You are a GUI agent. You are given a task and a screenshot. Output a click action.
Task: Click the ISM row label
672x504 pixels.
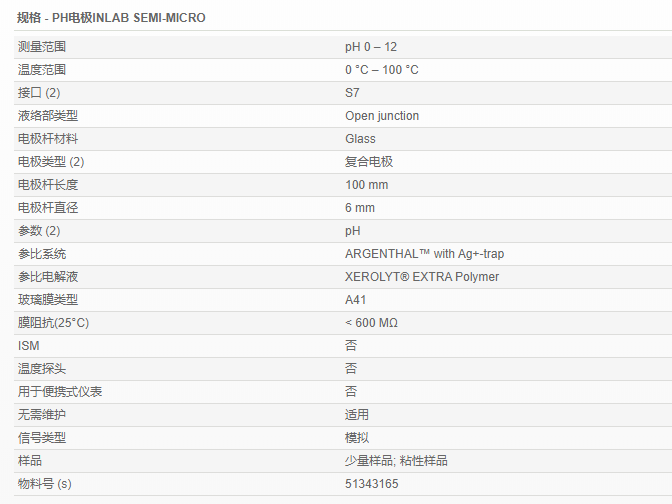click(29, 346)
